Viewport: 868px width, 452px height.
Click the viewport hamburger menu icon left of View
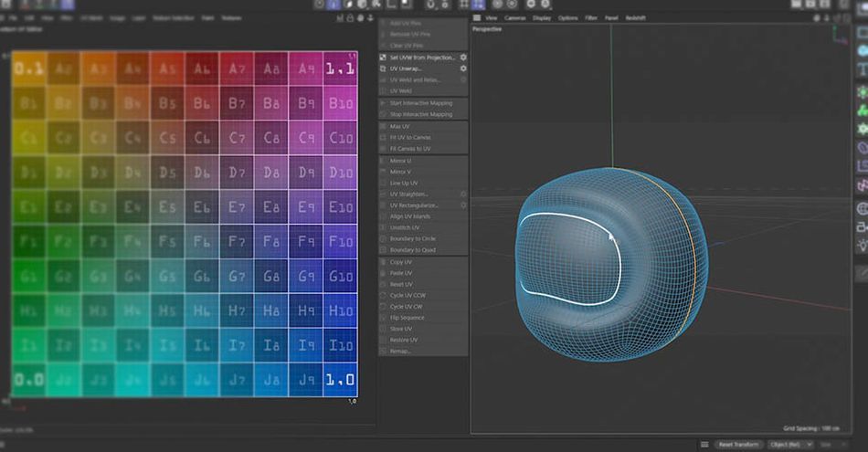point(477,17)
